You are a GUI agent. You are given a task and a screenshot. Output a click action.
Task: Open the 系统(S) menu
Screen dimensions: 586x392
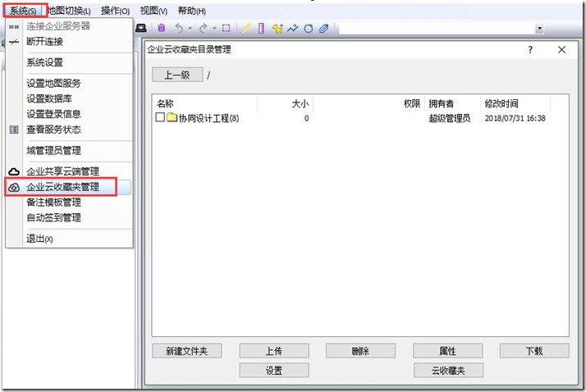pos(25,11)
